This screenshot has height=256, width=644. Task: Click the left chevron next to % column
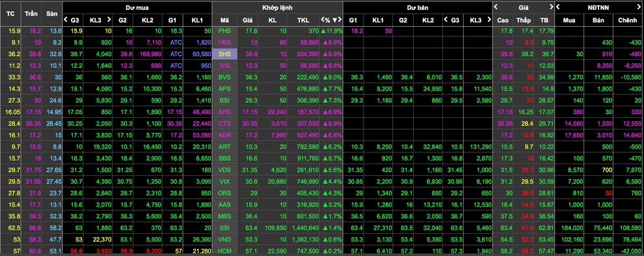tap(323, 20)
